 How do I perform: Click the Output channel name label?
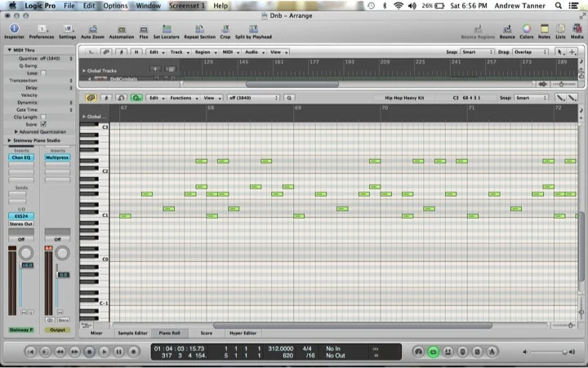click(x=57, y=330)
